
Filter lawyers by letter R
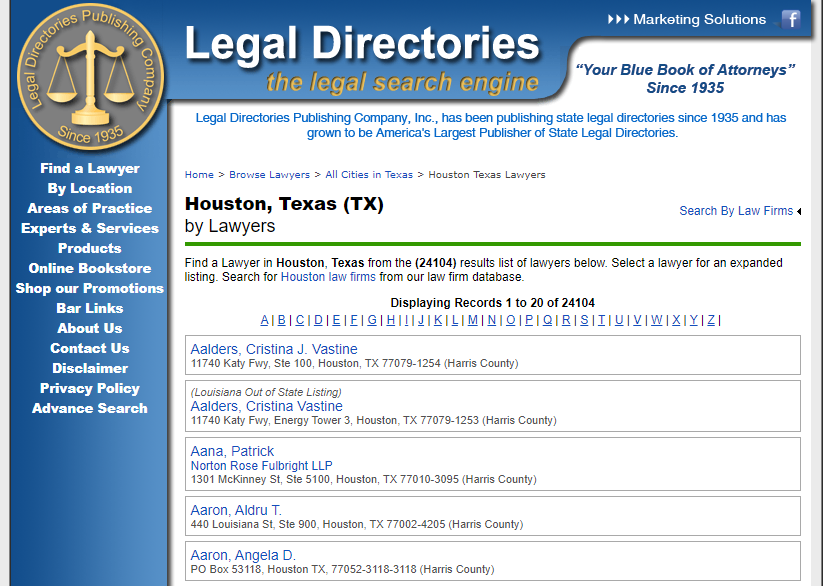coord(566,320)
